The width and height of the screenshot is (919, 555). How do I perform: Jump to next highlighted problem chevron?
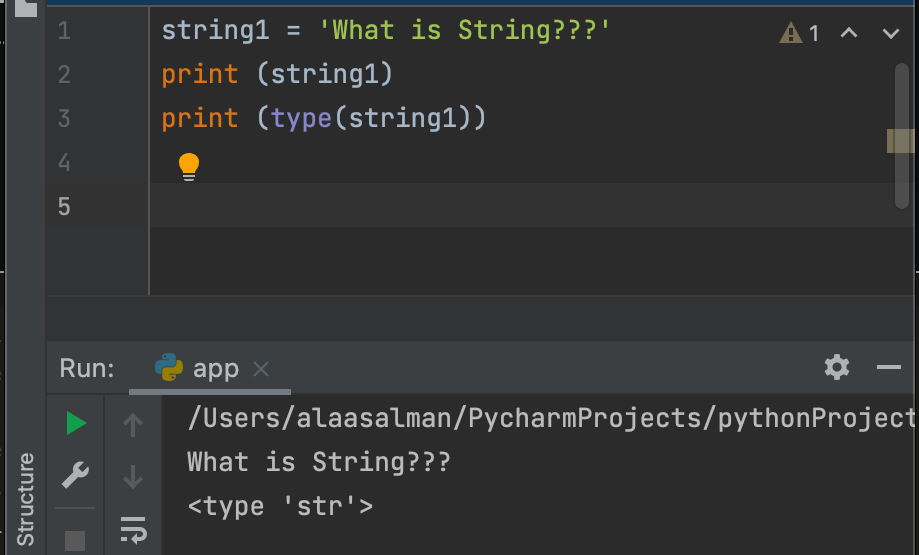(x=891, y=33)
